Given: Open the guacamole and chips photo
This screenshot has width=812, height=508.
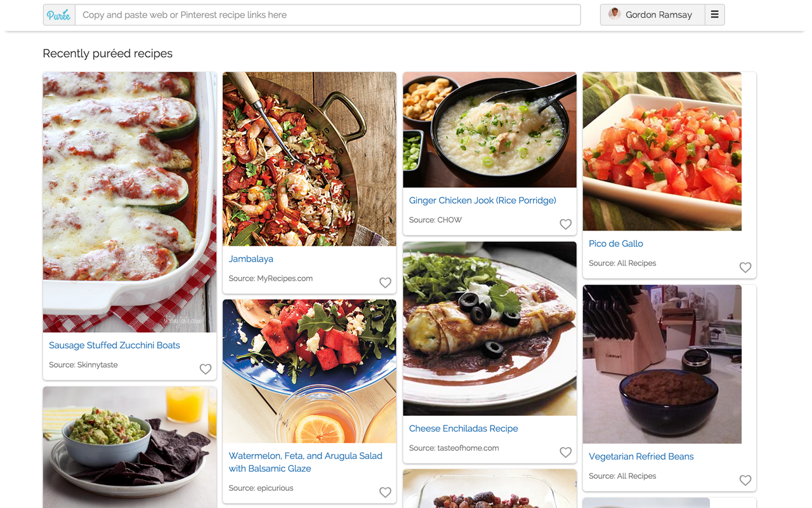Looking at the screenshot, I should [129, 447].
